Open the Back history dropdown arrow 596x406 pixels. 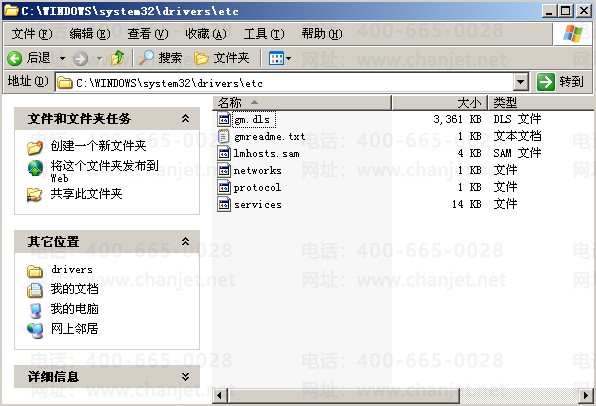62,59
